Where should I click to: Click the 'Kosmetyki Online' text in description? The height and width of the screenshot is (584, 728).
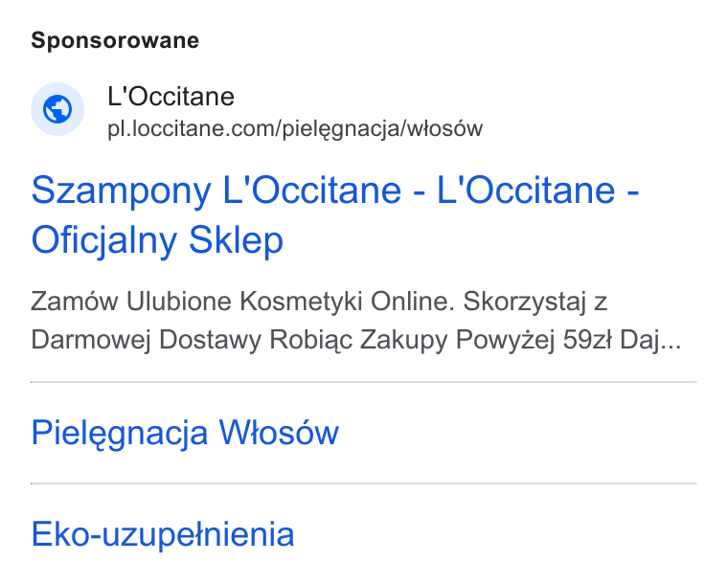coord(347,302)
